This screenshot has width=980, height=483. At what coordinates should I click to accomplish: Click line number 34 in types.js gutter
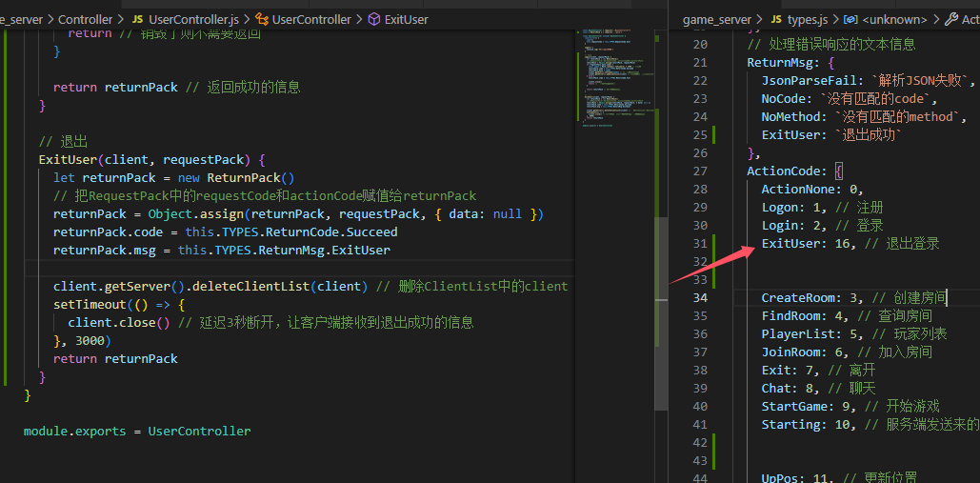(x=699, y=297)
